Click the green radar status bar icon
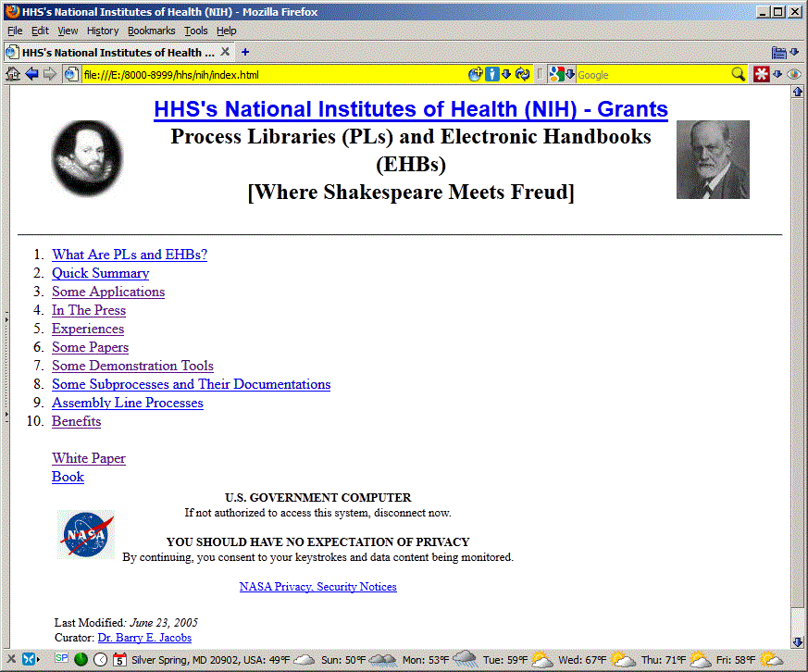The image size is (808, 672). [x=81, y=659]
